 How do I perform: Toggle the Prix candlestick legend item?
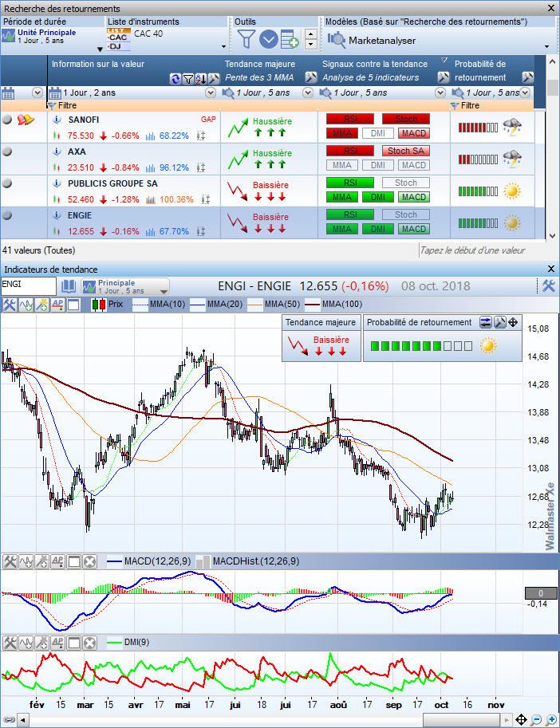[107, 305]
